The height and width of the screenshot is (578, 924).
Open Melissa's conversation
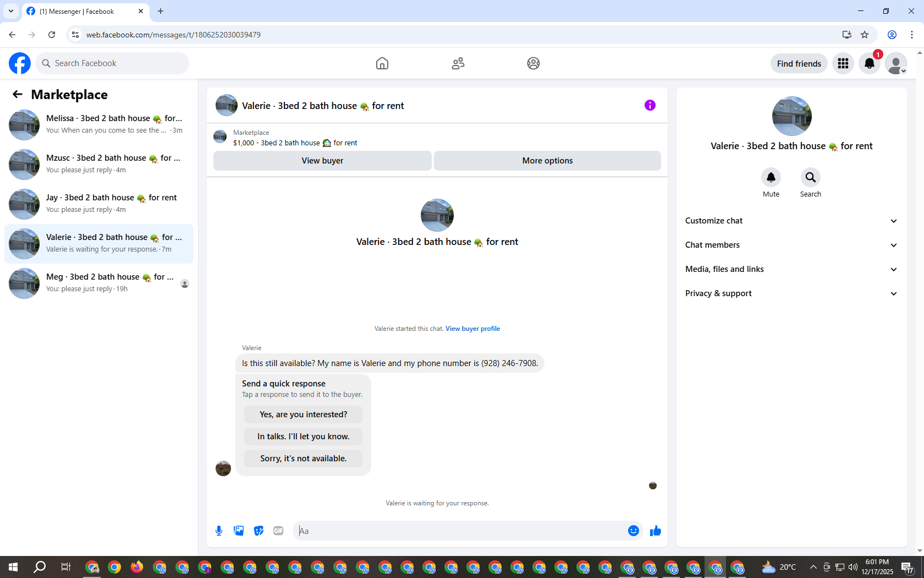click(x=99, y=124)
